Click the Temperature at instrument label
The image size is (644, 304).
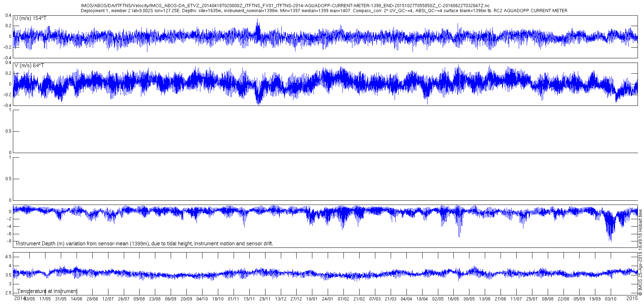[x=48, y=291]
